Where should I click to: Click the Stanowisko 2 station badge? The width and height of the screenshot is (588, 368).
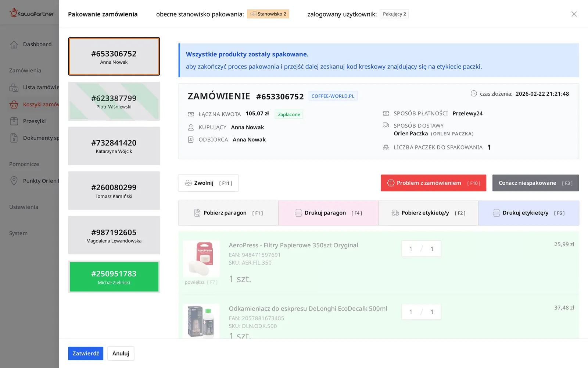[268, 14]
